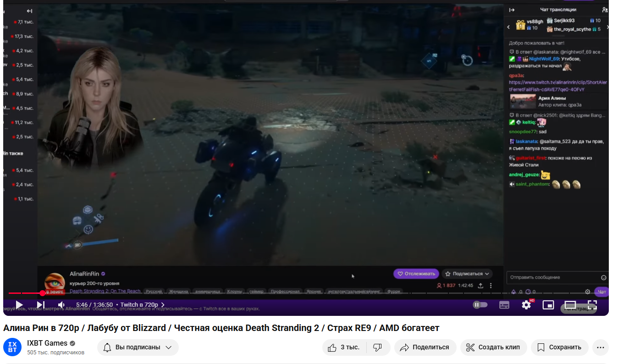Select the 'Русский' stream tag

[154, 291]
